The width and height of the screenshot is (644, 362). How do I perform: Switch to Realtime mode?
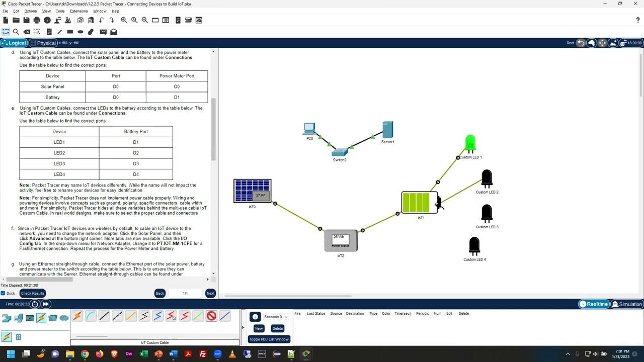pyautogui.click(x=594, y=304)
